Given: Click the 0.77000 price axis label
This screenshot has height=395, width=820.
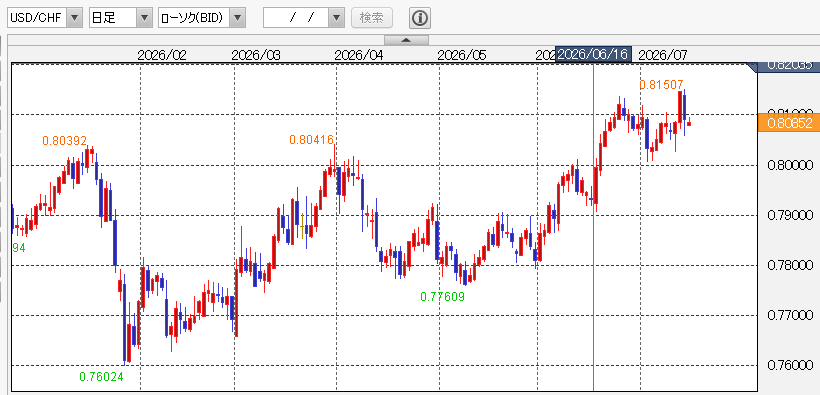Looking at the screenshot, I should pyautogui.click(x=790, y=315).
